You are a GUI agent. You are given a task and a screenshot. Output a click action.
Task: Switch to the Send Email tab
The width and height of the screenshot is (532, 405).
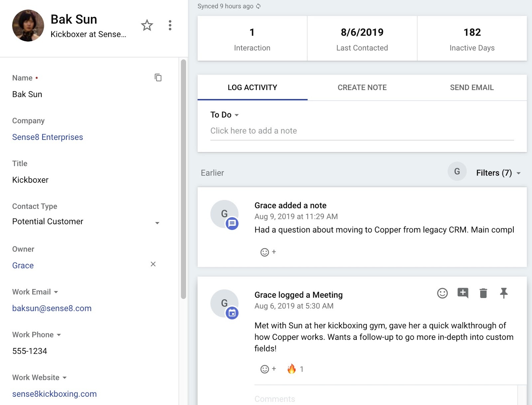point(472,87)
